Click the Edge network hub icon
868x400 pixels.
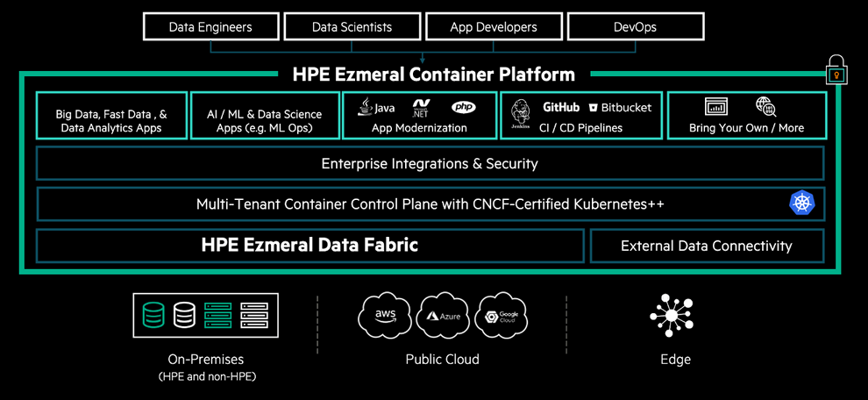click(671, 316)
